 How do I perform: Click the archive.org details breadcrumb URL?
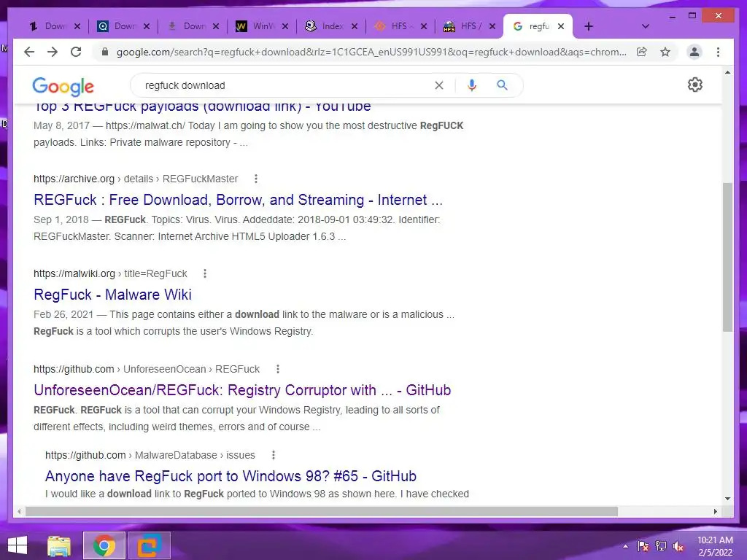(x=135, y=179)
